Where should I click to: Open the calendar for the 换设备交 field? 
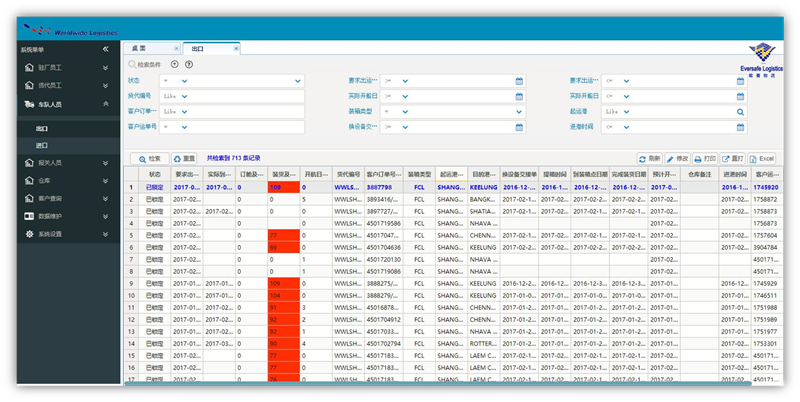coord(519,127)
